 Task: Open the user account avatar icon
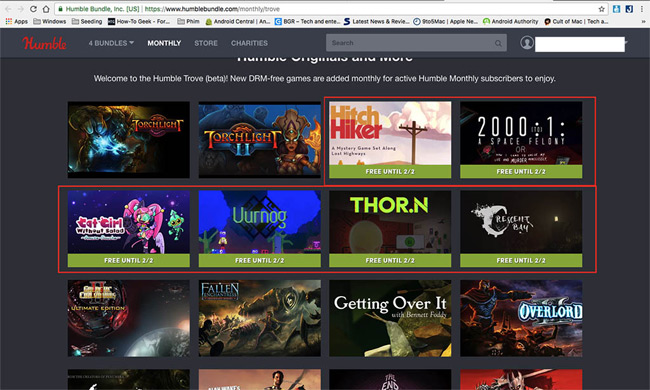point(527,43)
